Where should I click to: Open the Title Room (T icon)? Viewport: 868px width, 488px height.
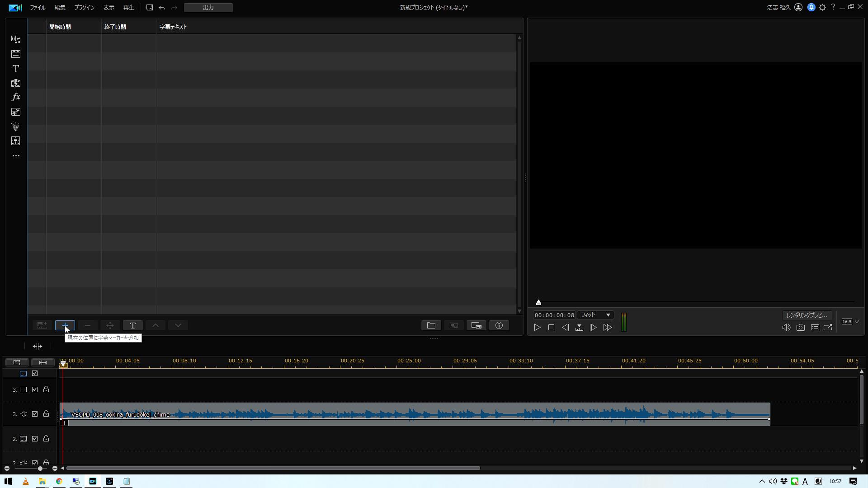click(x=16, y=69)
